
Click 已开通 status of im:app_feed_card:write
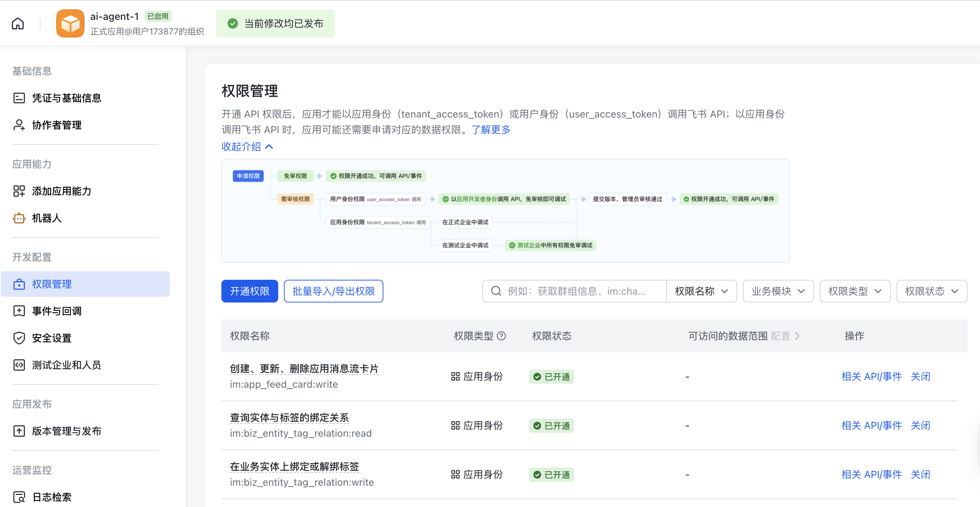tap(551, 377)
